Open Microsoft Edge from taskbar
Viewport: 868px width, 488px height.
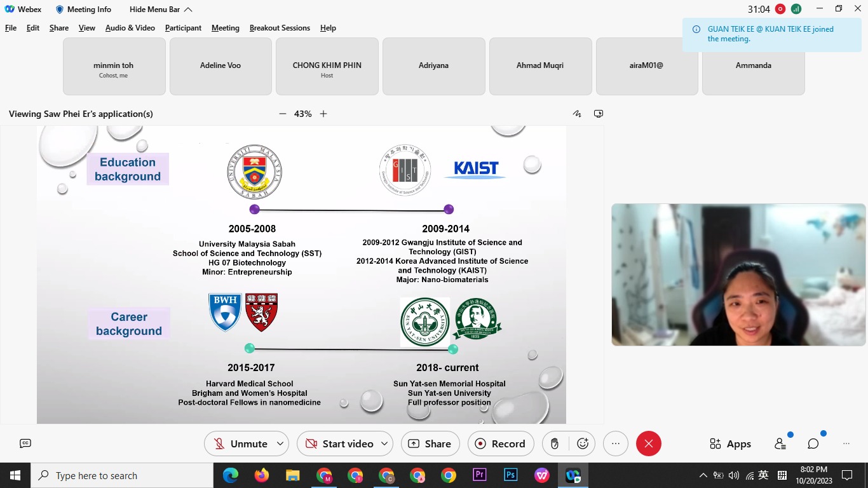point(231,475)
